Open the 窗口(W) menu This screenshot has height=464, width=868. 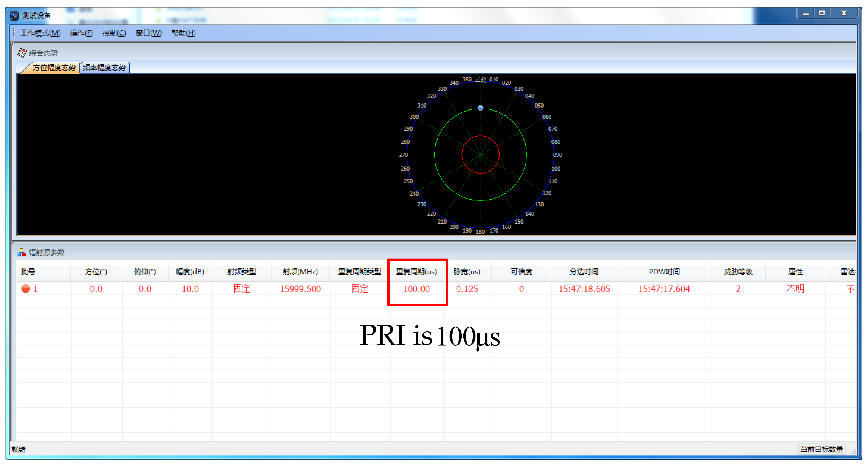click(x=149, y=33)
